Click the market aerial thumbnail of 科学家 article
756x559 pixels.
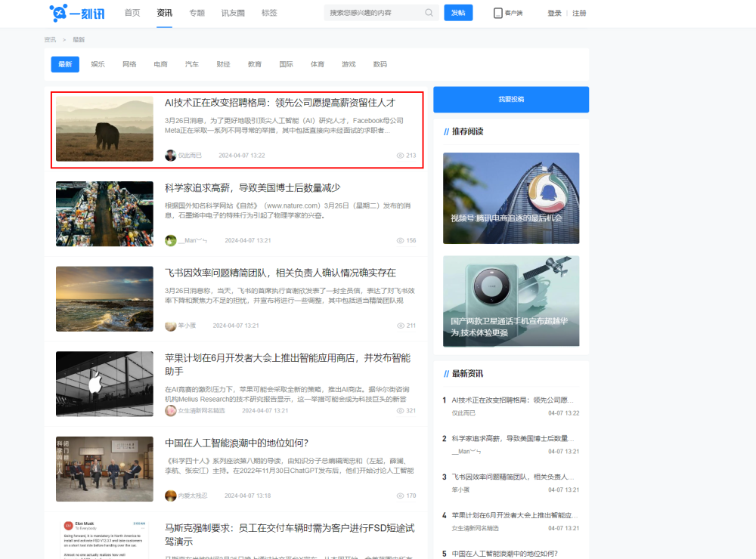click(x=104, y=214)
